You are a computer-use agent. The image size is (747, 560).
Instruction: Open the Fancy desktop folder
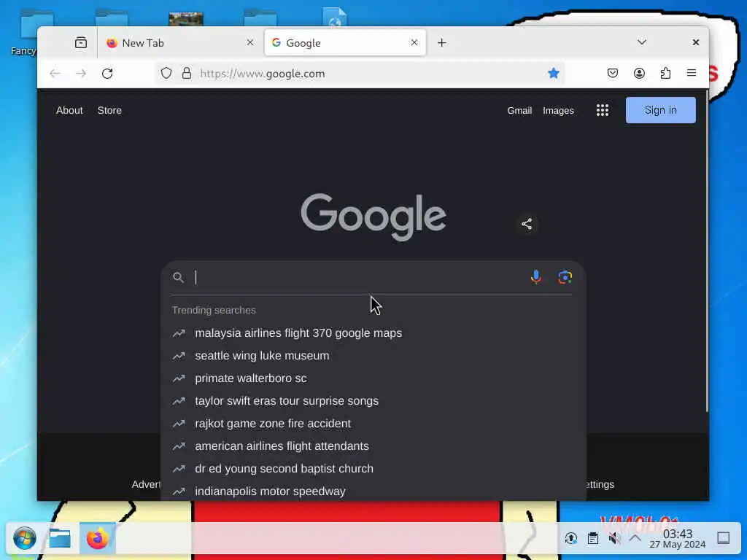(24, 32)
